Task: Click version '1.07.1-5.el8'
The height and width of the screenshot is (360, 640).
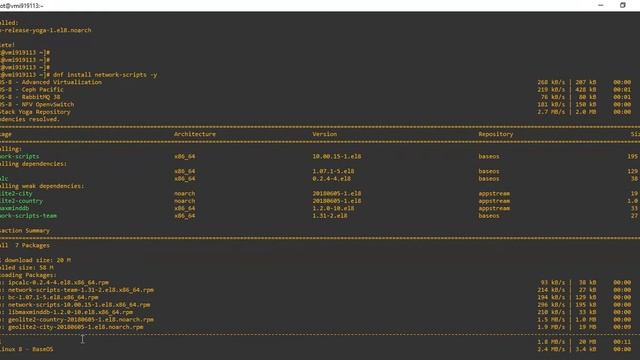Action: [x=333, y=171]
